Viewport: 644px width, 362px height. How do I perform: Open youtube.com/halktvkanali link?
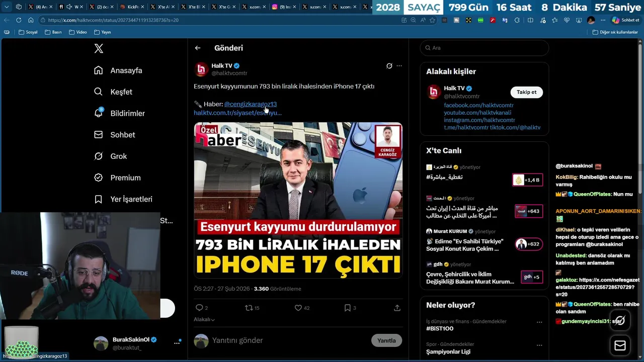point(477,113)
